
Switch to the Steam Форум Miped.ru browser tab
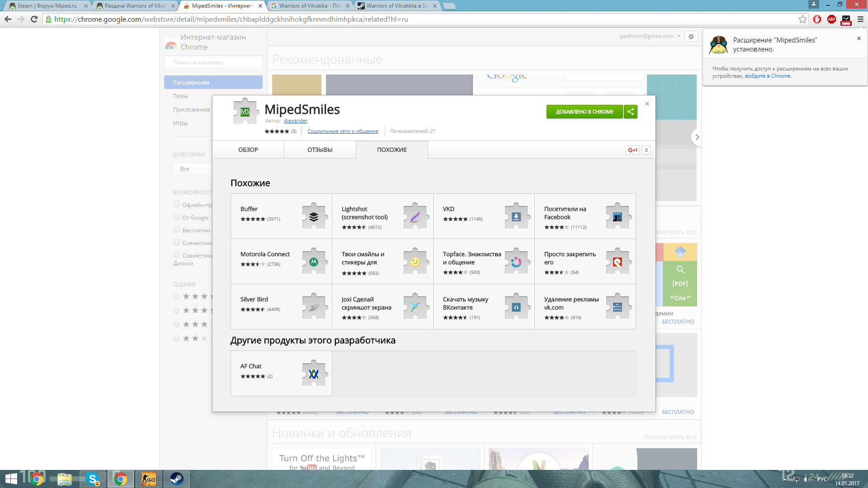47,6
